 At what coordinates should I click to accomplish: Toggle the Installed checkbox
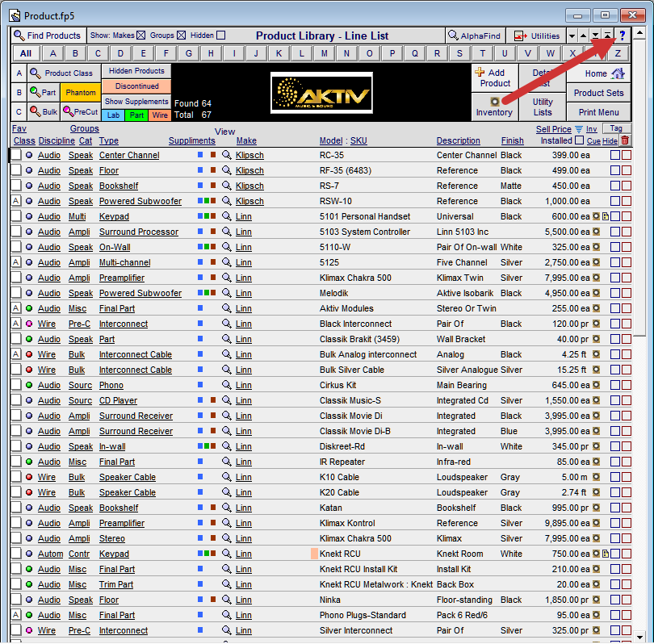(579, 140)
